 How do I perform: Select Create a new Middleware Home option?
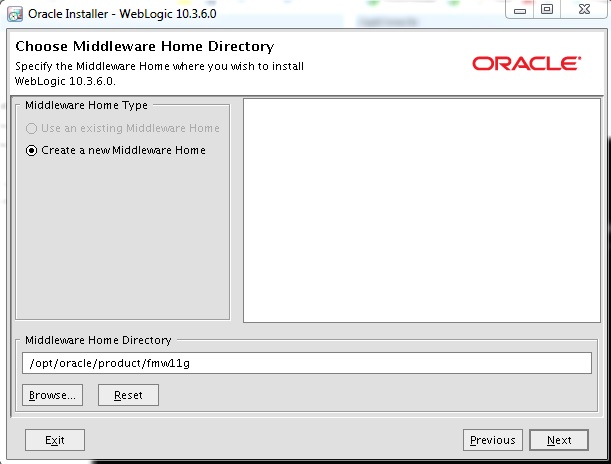click(32, 150)
